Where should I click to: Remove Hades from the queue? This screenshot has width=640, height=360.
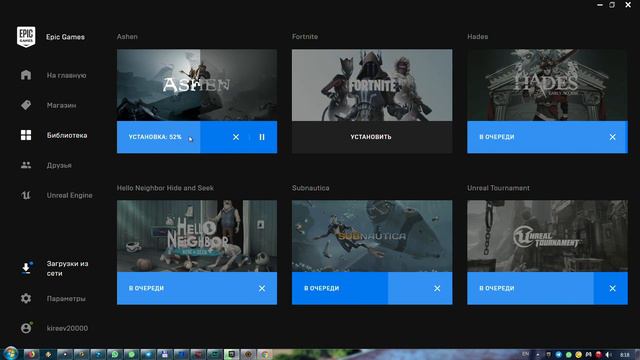click(x=612, y=137)
